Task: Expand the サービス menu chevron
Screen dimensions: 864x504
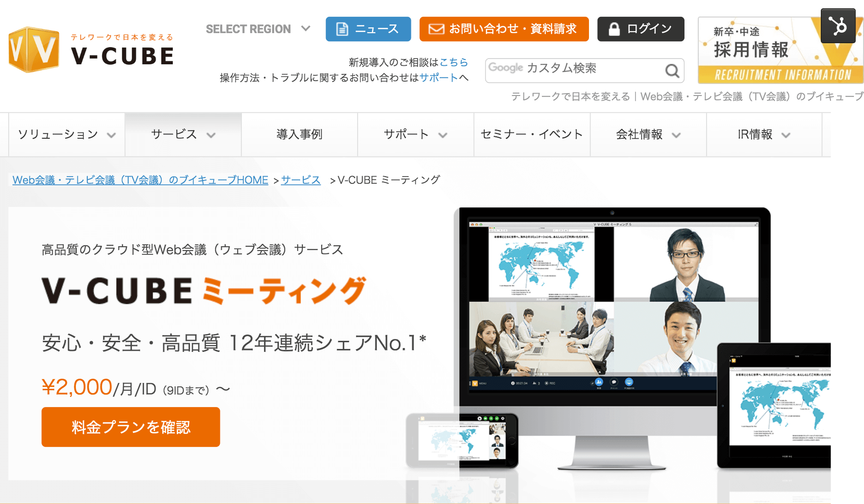Action: point(211,135)
